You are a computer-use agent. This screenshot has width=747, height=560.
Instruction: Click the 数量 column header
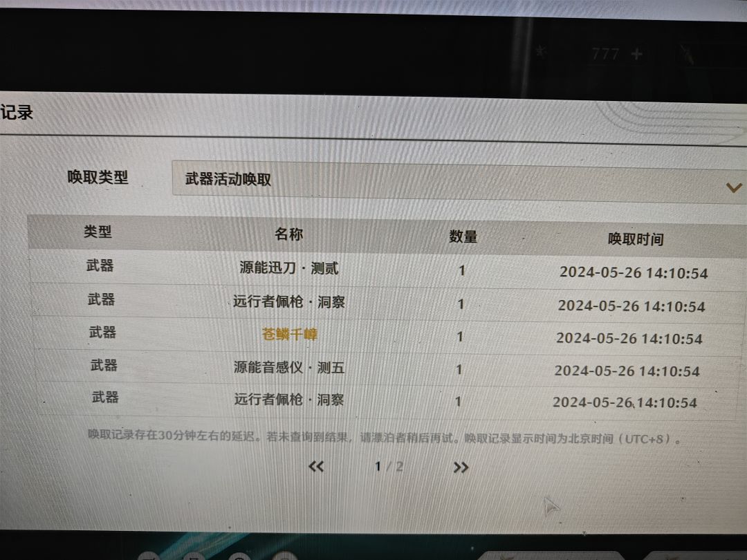(463, 236)
